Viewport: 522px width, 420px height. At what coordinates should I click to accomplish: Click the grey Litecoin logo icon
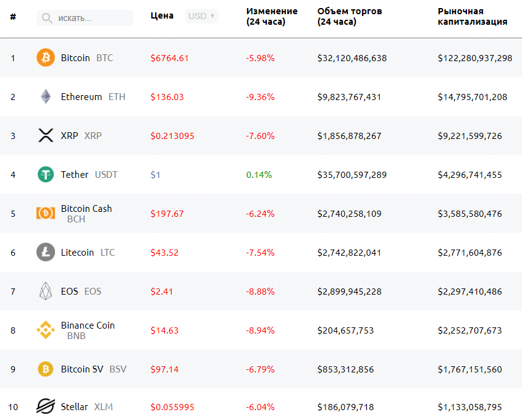point(46,253)
